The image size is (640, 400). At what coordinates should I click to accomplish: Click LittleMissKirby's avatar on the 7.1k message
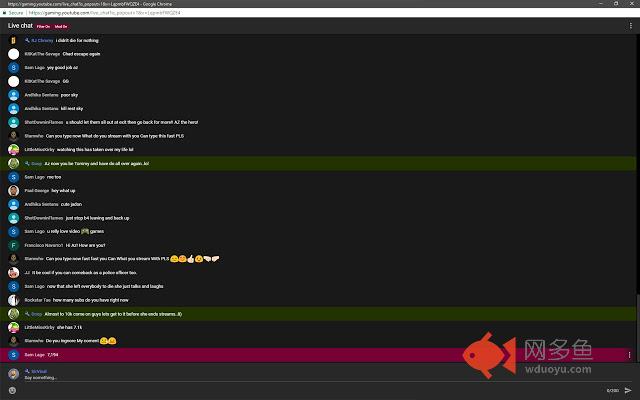[x=13, y=327]
